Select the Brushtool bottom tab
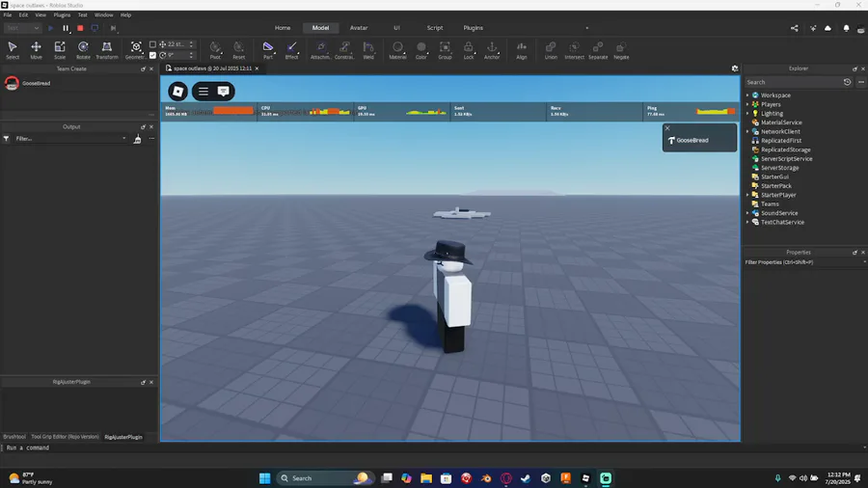The width and height of the screenshot is (868, 488). click(x=14, y=437)
